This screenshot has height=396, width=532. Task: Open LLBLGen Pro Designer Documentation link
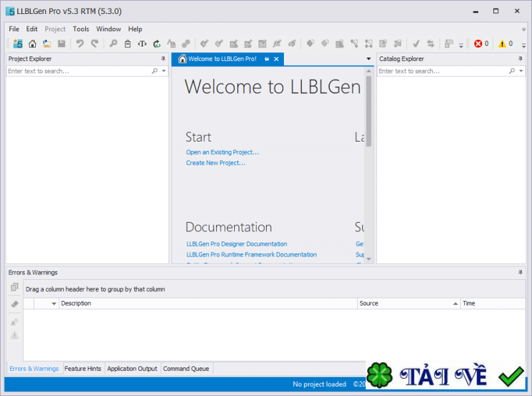tap(237, 244)
